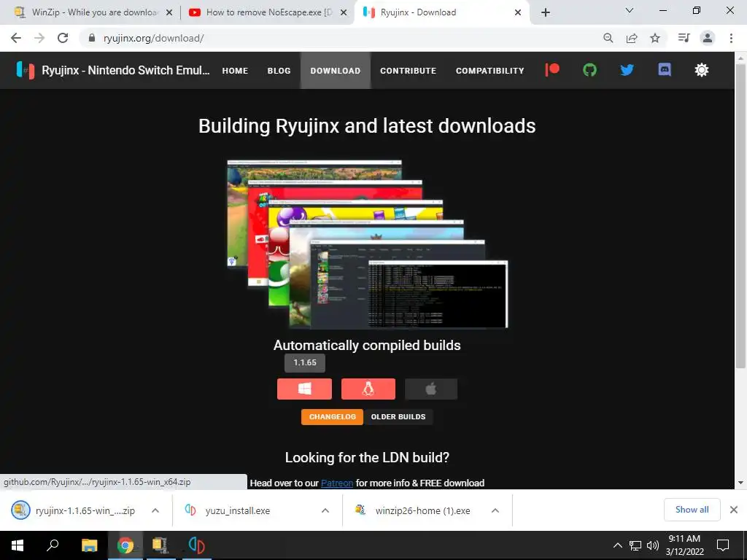Open the CHANGELOG button

(x=332, y=416)
